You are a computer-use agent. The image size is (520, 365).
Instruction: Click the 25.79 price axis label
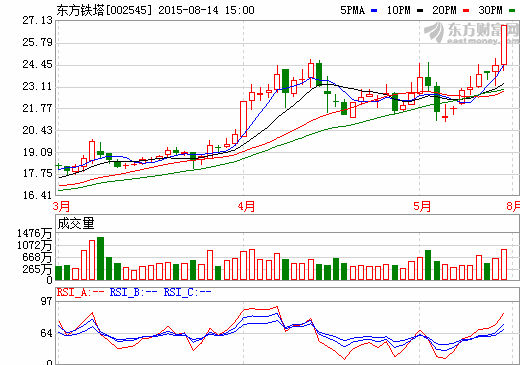38,43
